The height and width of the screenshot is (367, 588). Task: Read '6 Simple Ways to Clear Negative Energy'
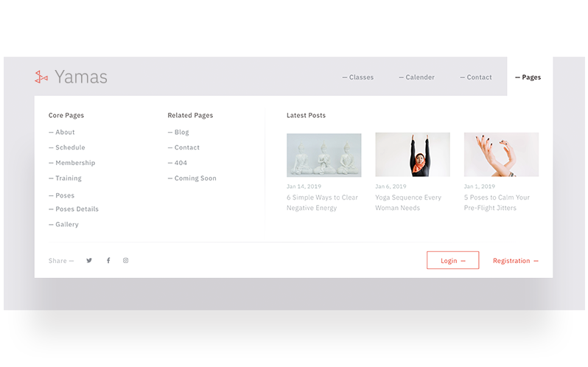[323, 203]
